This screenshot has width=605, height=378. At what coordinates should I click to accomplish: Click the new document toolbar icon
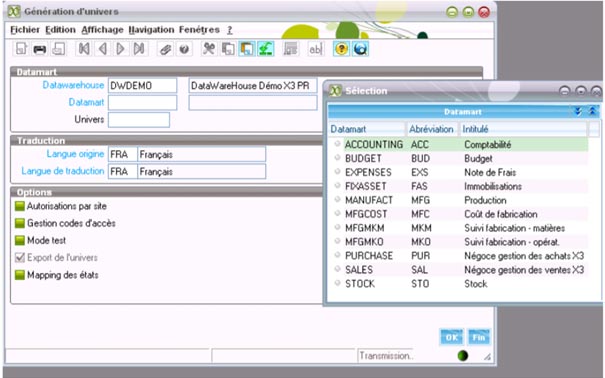click(x=21, y=49)
